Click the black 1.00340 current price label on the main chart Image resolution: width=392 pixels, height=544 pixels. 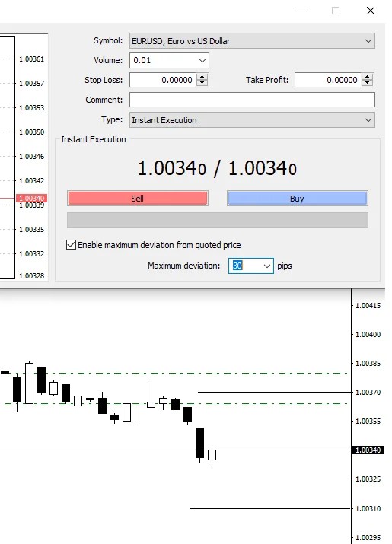coord(368,450)
